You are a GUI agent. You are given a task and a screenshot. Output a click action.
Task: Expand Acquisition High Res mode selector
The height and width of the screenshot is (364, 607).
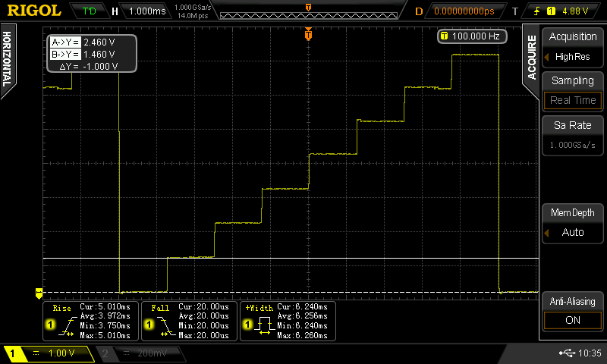pyautogui.click(x=573, y=56)
